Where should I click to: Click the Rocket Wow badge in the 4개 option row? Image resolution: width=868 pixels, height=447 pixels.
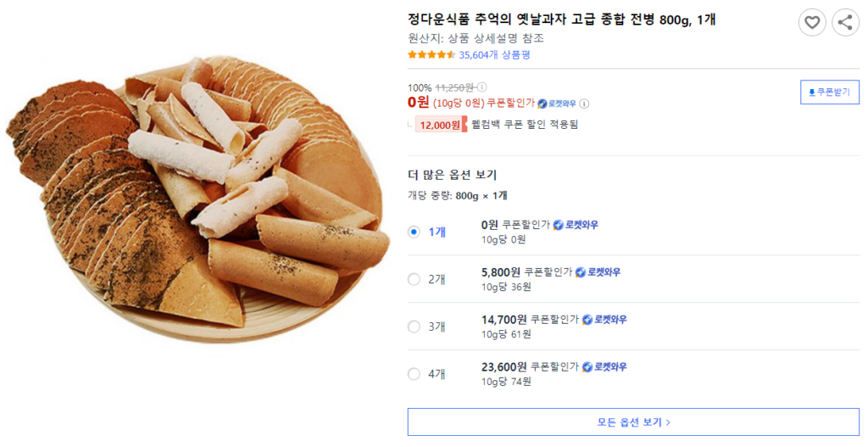pos(604,367)
